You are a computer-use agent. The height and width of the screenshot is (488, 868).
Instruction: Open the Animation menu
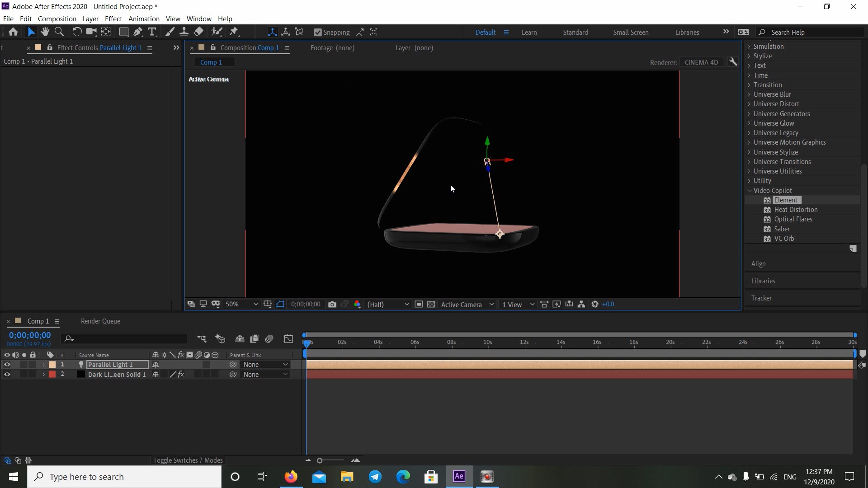(x=143, y=19)
